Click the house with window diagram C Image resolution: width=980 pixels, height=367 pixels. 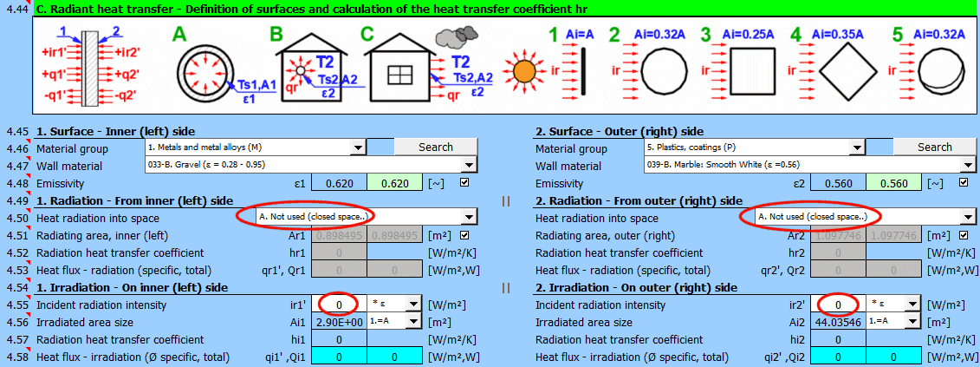tap(399, 71)
